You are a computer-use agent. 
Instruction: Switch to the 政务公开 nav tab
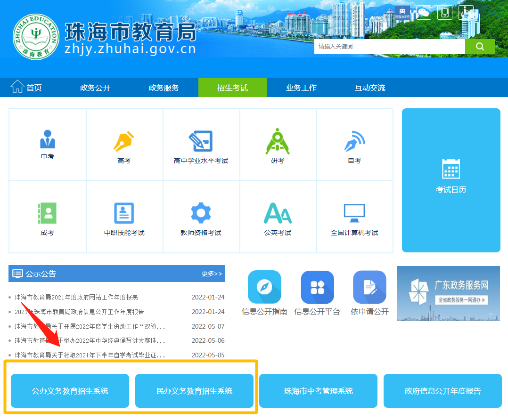pos(95,88)
